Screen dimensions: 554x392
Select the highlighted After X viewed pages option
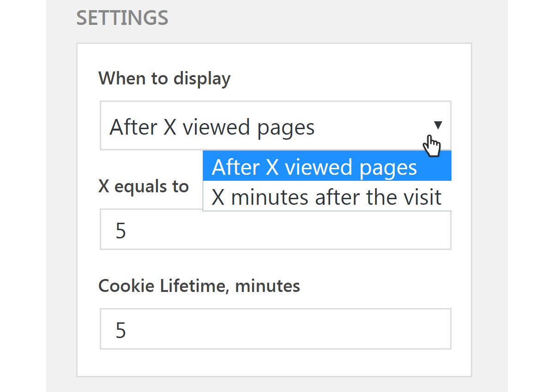click(327, 167)
